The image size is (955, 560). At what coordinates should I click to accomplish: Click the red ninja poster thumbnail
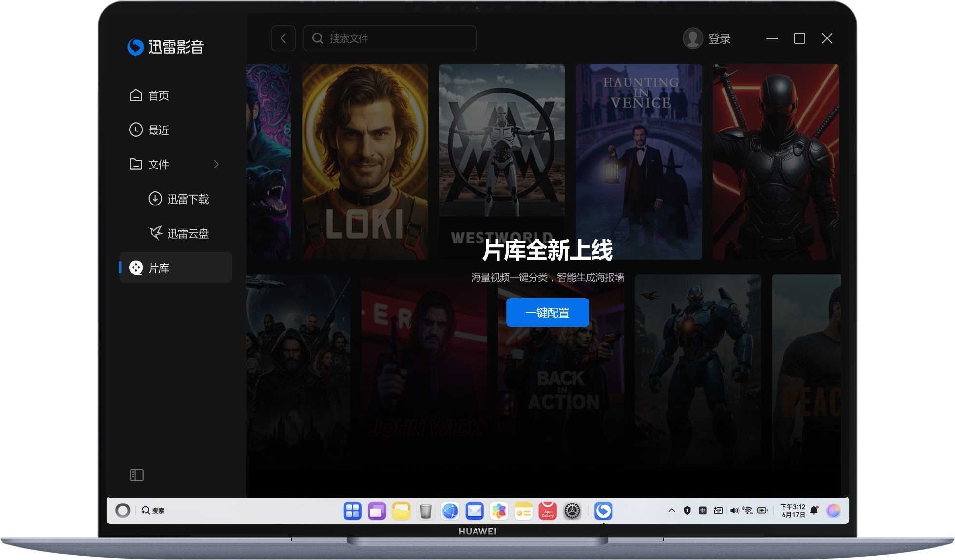click(776, 162)
